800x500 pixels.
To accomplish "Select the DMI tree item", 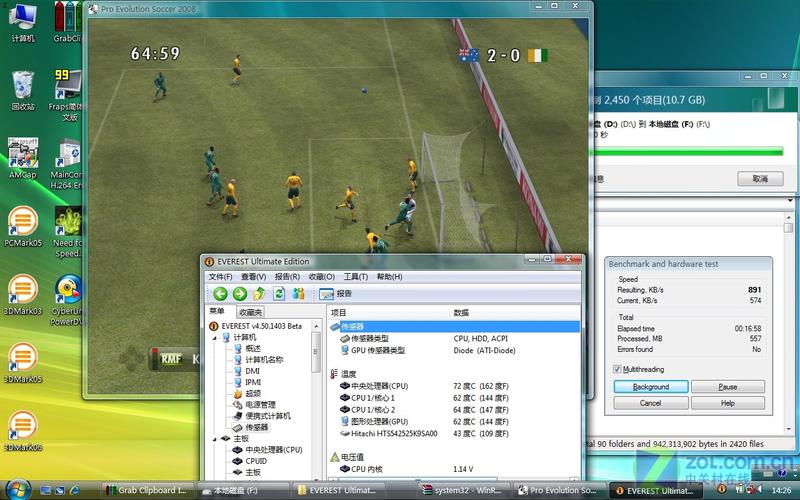I will (253, 371).
